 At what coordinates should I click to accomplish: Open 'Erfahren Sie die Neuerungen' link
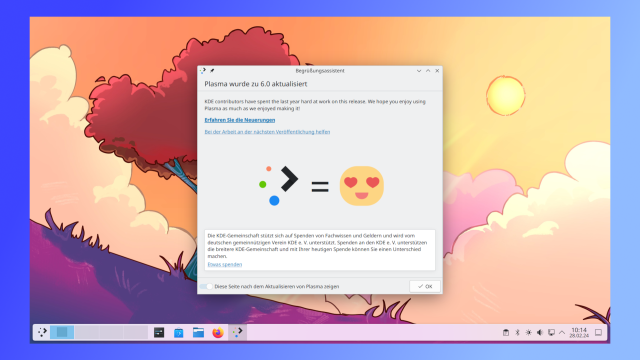click(x=240, y=120)
